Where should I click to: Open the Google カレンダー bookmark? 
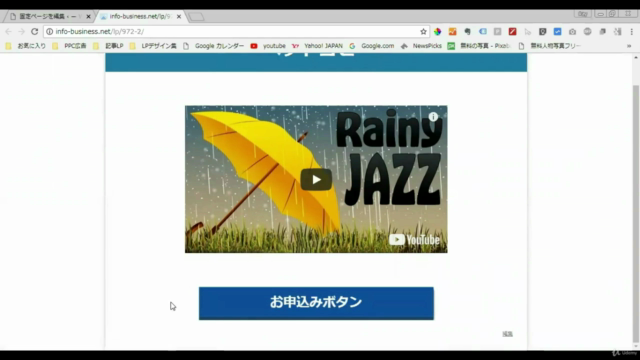click(213, 46)
